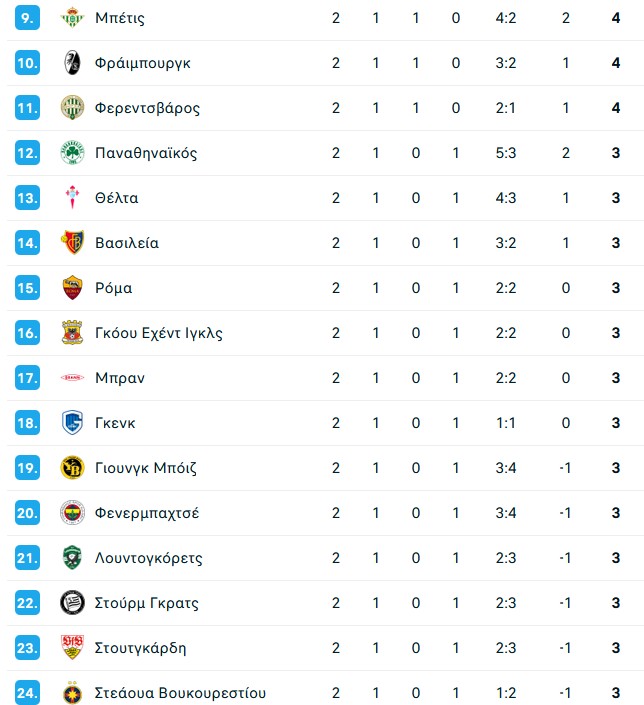Open the Στουτγκάρδη team link
644x705 pixels.
142,648
